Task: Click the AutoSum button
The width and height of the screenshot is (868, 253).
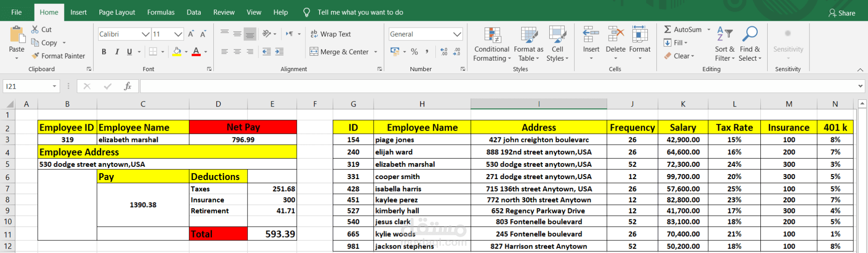Action: pyautogui.click(x=683, y=29)
